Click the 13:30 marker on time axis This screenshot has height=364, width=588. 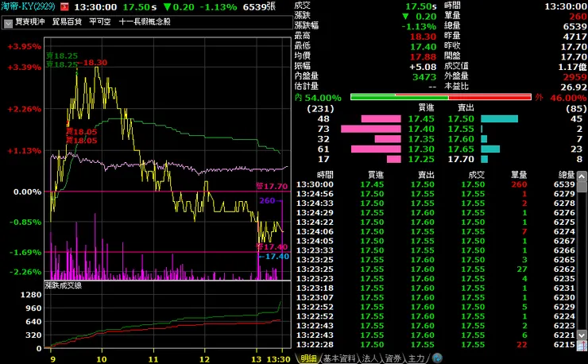click(278, 359)
